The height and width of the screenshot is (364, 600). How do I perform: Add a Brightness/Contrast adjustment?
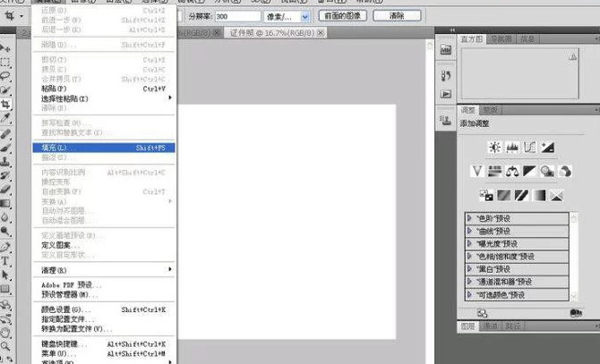pyautogui.click(x=494, y=147)
